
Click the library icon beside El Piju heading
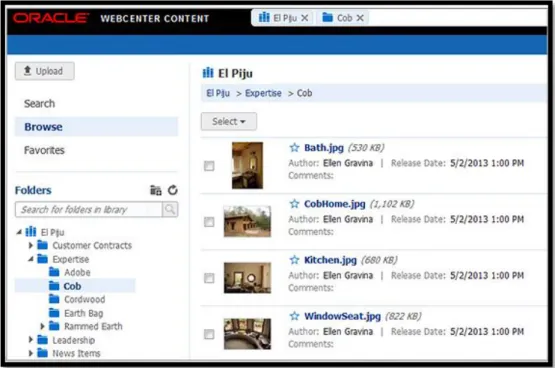[208, 73]
